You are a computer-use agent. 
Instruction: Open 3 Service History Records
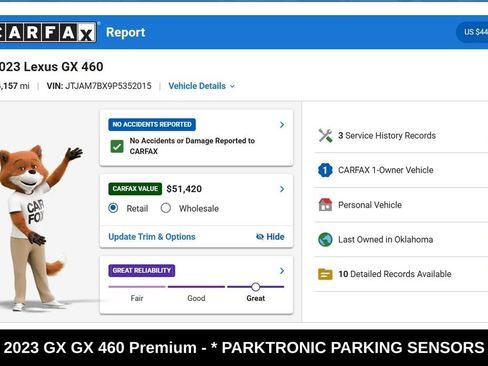pos(401,136)
